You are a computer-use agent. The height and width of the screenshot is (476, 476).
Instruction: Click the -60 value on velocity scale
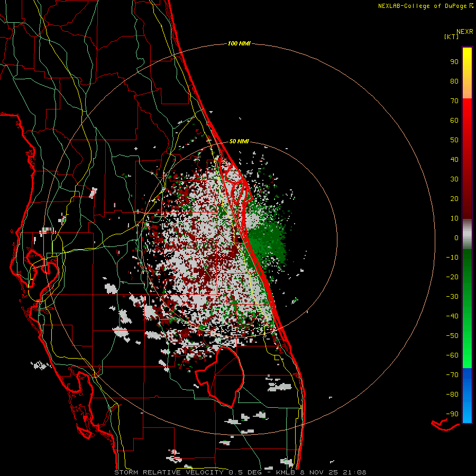452,355
